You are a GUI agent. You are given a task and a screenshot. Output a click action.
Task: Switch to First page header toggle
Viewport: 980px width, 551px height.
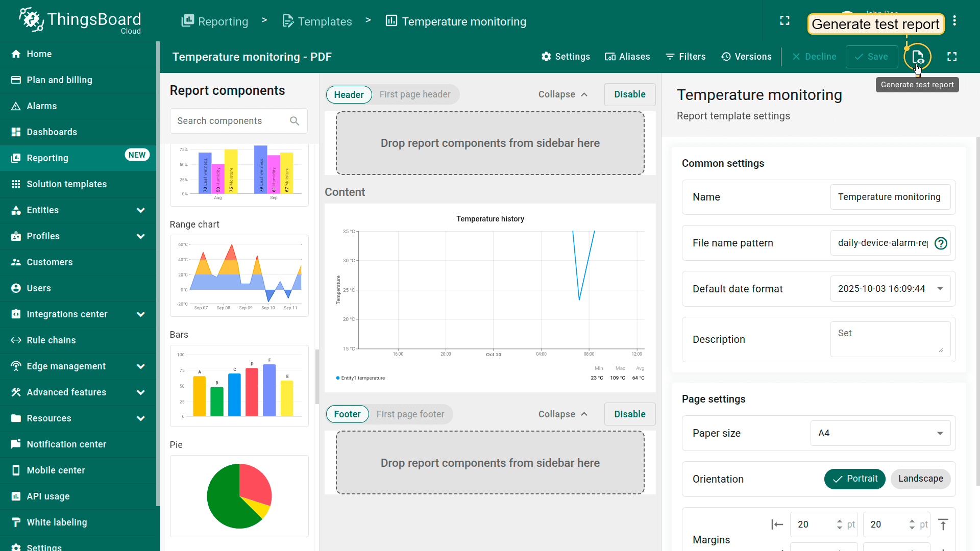(415, 94)
